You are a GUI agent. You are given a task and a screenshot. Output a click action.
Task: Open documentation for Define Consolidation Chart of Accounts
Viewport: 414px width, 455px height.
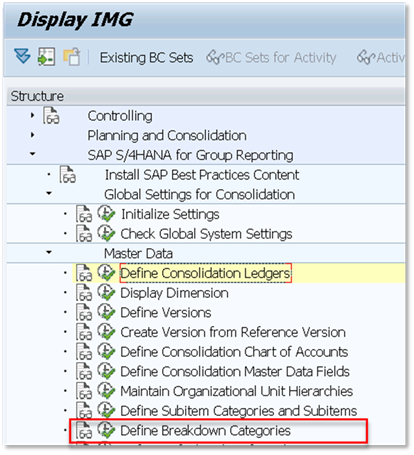tap(84, 352)
